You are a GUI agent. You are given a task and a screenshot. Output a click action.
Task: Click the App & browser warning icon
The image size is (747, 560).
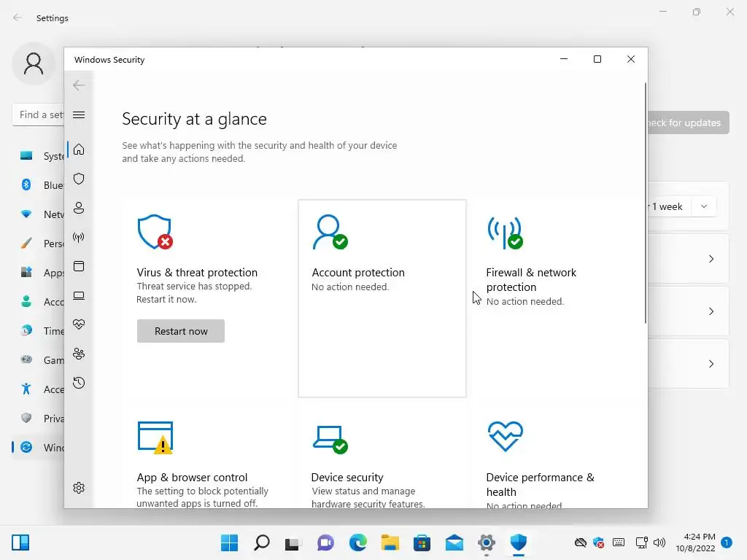[155, 437]
